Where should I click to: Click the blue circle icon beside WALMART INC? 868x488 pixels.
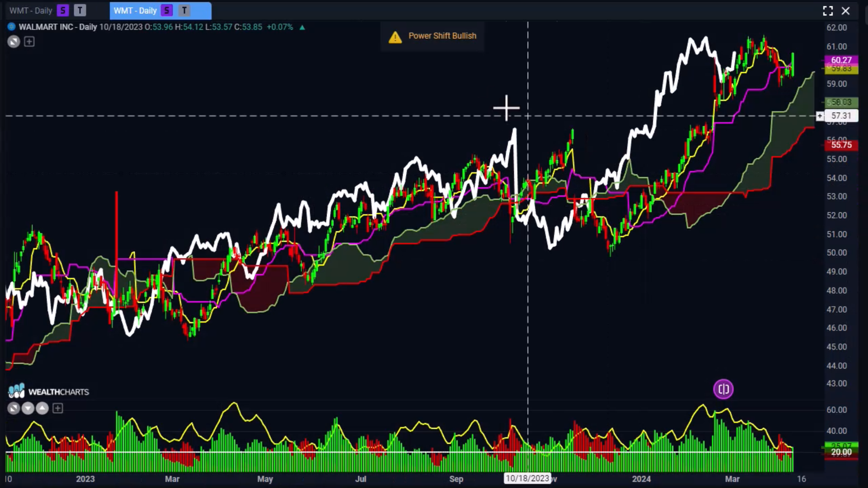click(12, 27)
